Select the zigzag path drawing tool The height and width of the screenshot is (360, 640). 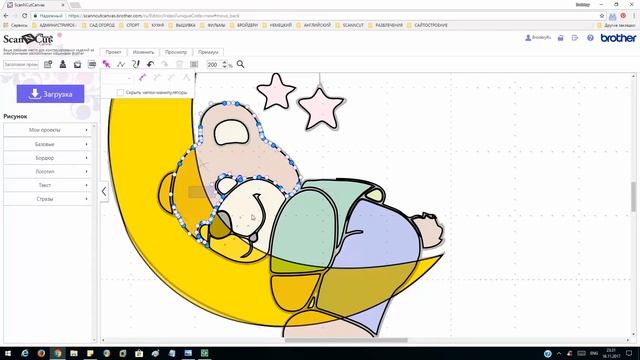pos(121,64)
